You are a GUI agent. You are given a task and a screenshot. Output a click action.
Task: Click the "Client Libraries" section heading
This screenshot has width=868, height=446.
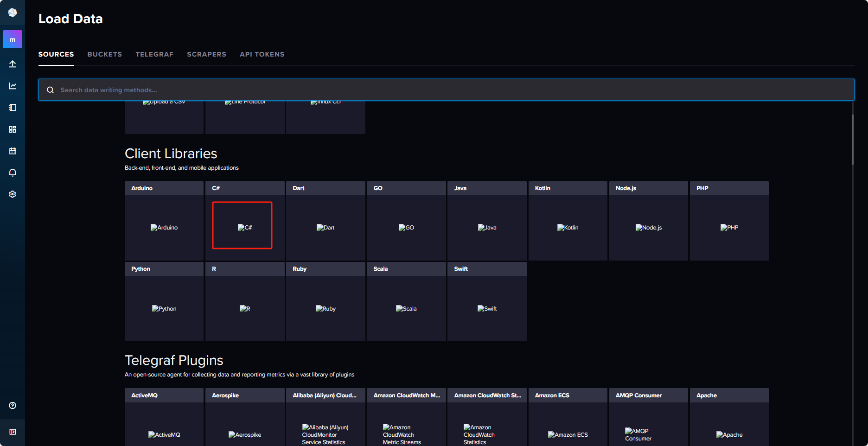point(171,153)
